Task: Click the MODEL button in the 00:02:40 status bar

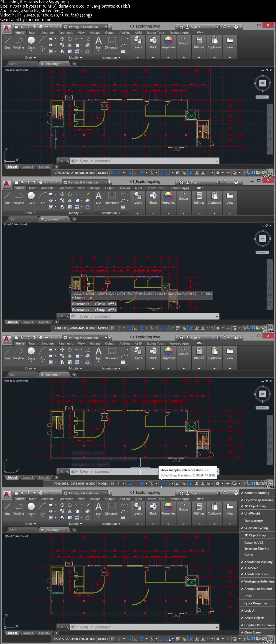Action: pos(103,483)
